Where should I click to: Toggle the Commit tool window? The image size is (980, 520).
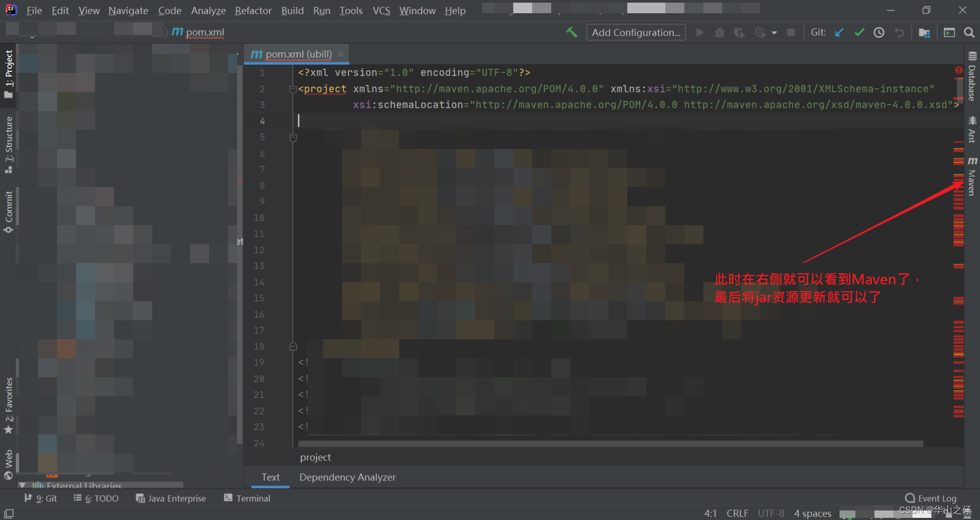(8, 212)
